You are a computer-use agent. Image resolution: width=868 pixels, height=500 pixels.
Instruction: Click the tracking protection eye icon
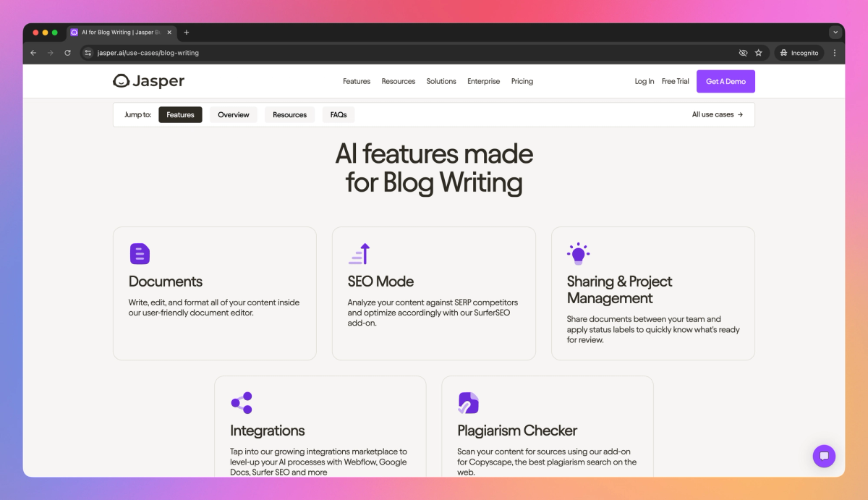[743, 53]
